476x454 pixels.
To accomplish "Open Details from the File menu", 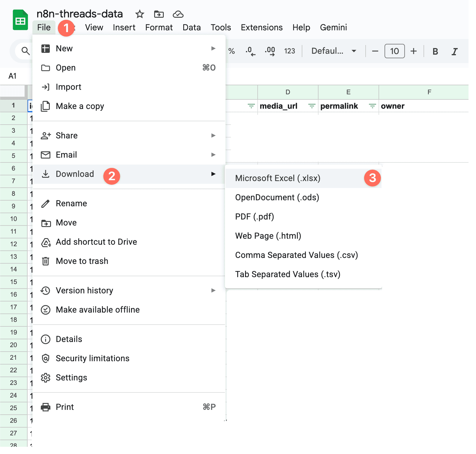I will click(129, 339).
